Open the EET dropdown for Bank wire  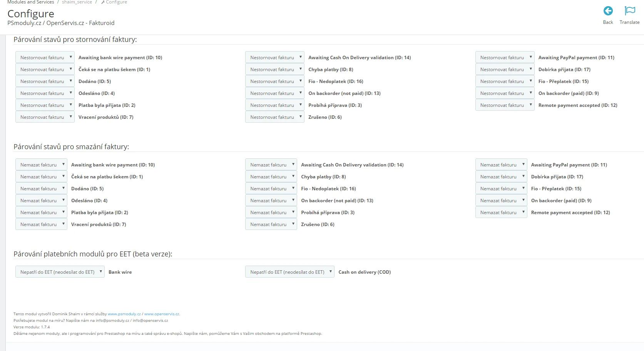click(x=60, y=272)
